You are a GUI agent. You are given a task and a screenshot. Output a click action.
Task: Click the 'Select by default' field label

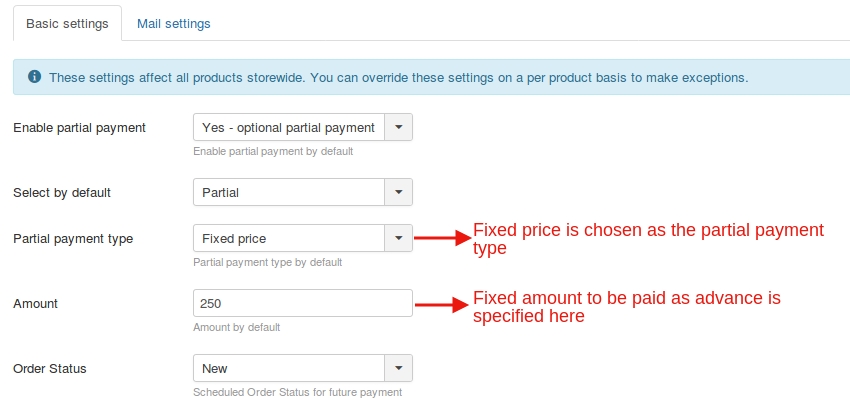click(61, 192)
